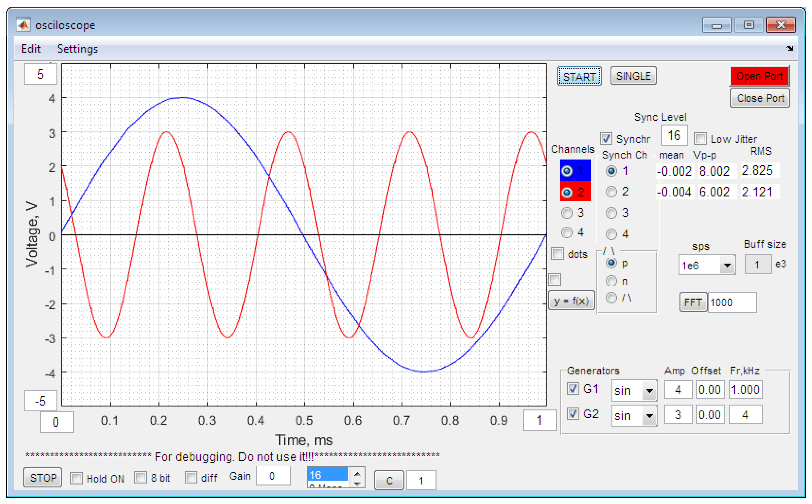
Task: Toggle the Synchr checkbox
Action: pyautogui.click(x=606, y=139)
